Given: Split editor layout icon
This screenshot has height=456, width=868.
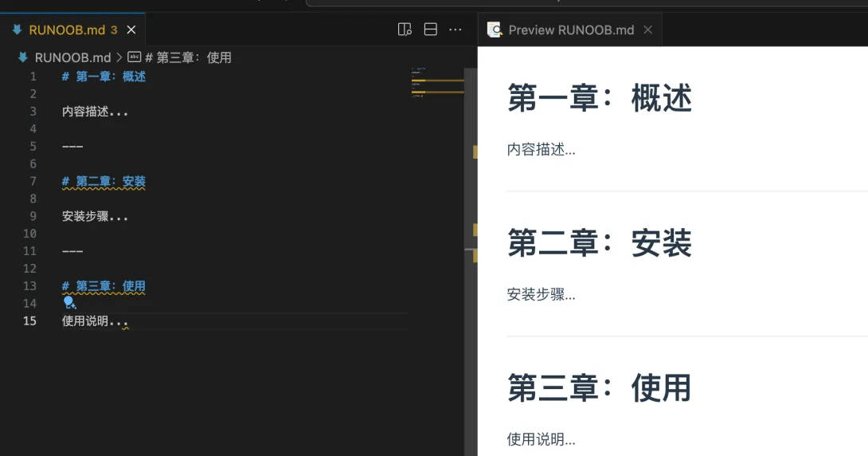Looking at the screenshot, I should pyautogui.click(x=431, y=29).
